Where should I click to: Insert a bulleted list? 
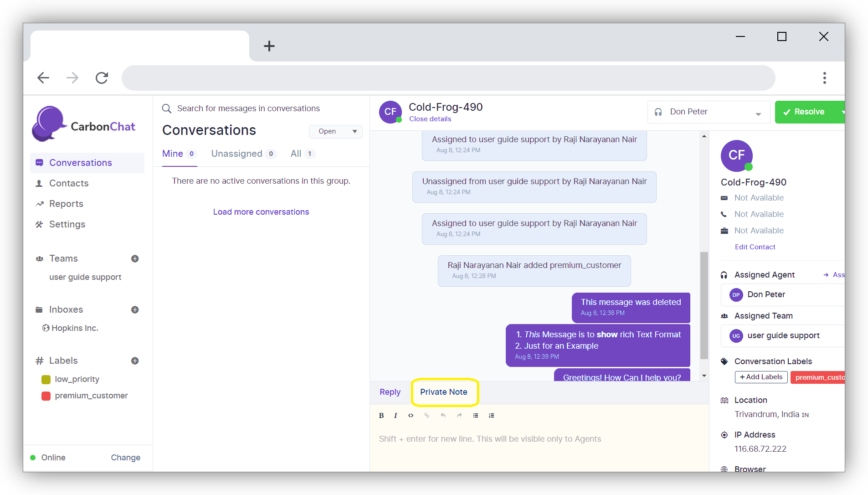(476, 415)
